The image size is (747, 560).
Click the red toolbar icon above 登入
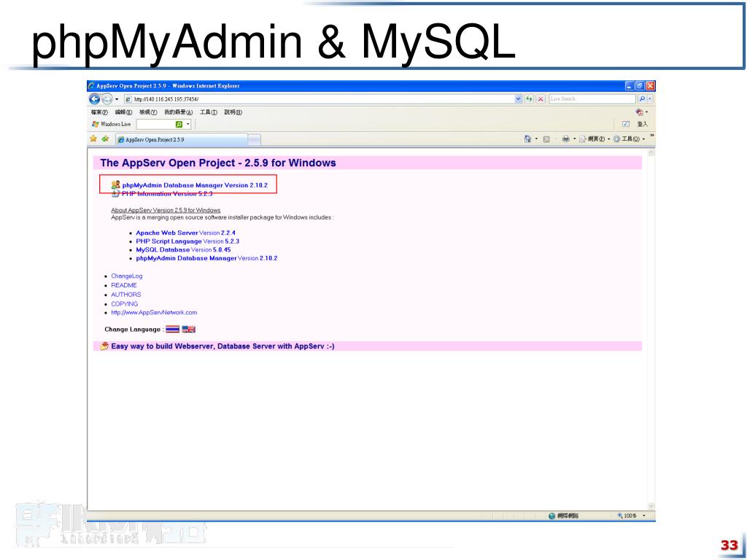639,112
